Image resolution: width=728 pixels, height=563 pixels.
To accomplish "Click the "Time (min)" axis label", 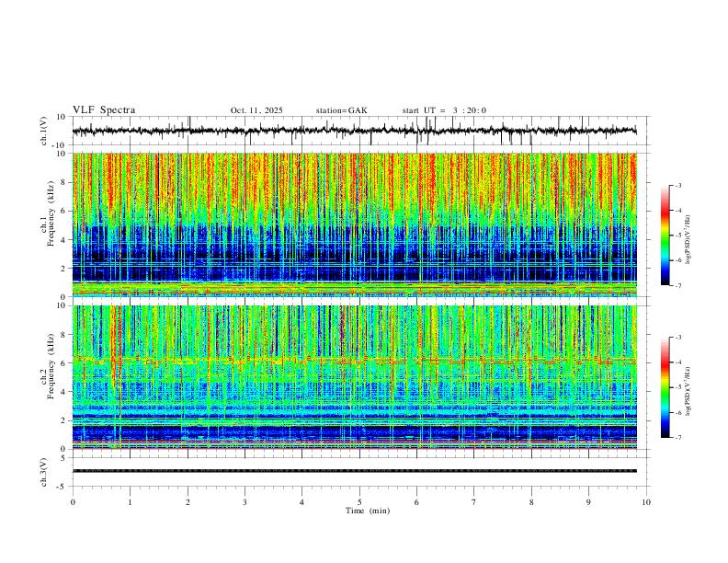I will [x=368, y=511].
